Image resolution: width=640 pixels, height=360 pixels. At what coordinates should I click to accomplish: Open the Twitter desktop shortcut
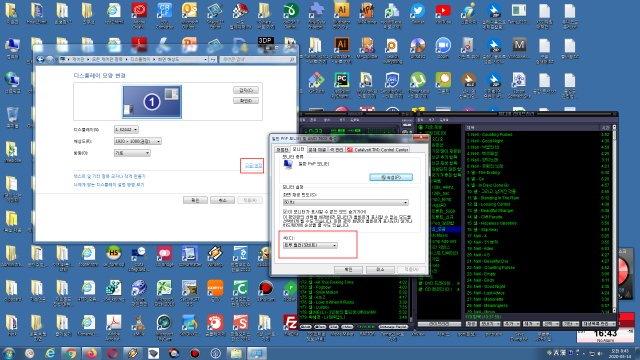[418, 13]
